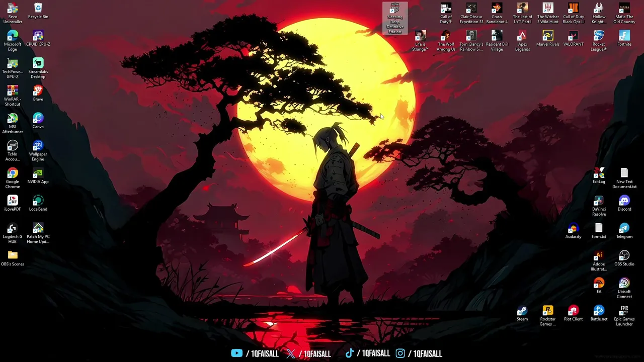Launch Microsoft Edge shortcut
Viewport: 644px width, 362px height.
click(13, 41)
